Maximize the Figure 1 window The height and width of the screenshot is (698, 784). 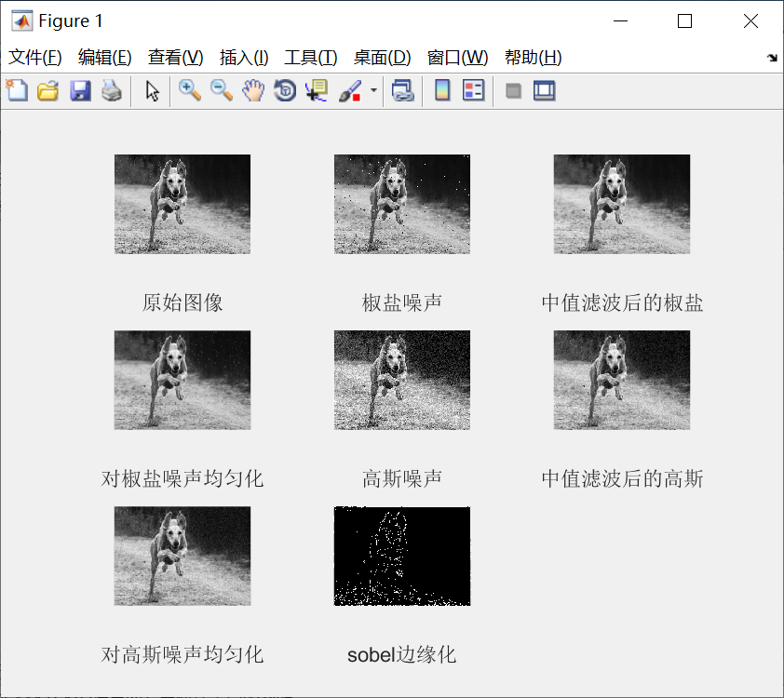point(684,21)
